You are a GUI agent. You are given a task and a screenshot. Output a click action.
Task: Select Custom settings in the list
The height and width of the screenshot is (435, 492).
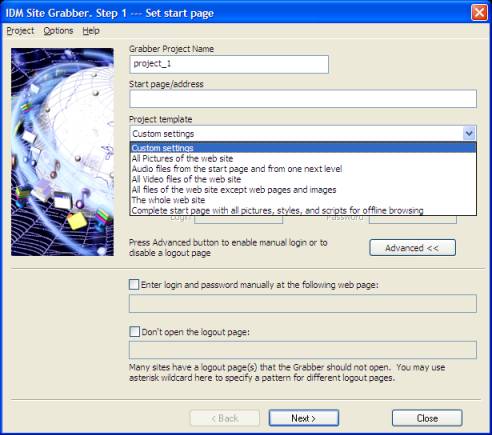[x=303, y=148]
